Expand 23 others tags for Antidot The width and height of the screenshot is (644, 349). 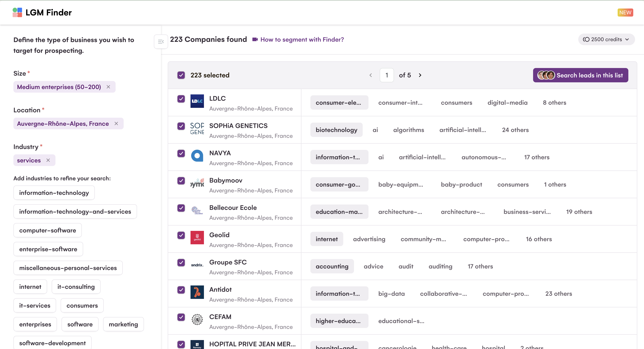[559, 294]
